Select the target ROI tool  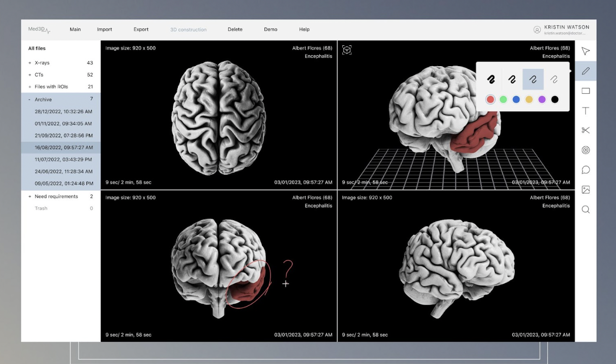586,150
